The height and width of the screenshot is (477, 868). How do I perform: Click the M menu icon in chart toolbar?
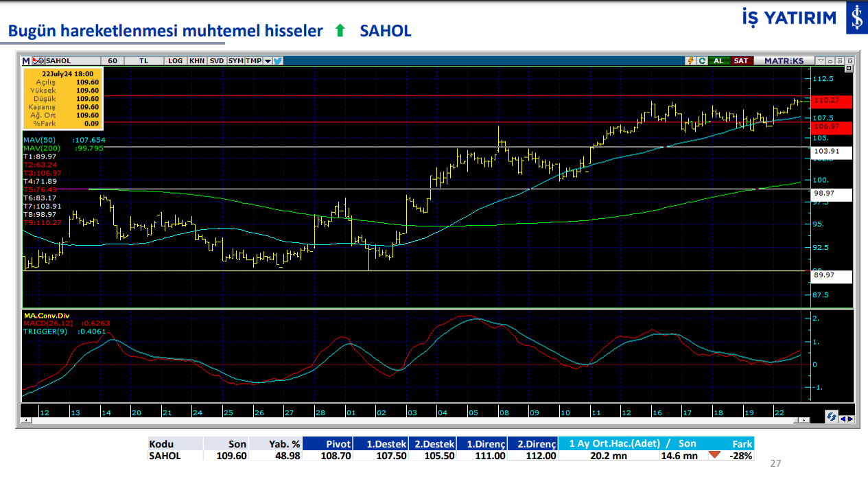[x=26, y=60]
